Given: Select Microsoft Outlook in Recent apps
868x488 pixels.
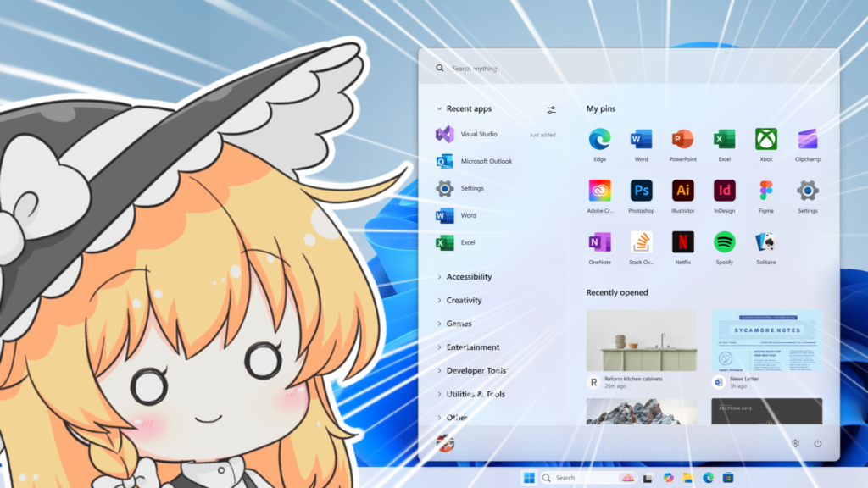Looking at the screenshot, I should [x=486, y=161].
